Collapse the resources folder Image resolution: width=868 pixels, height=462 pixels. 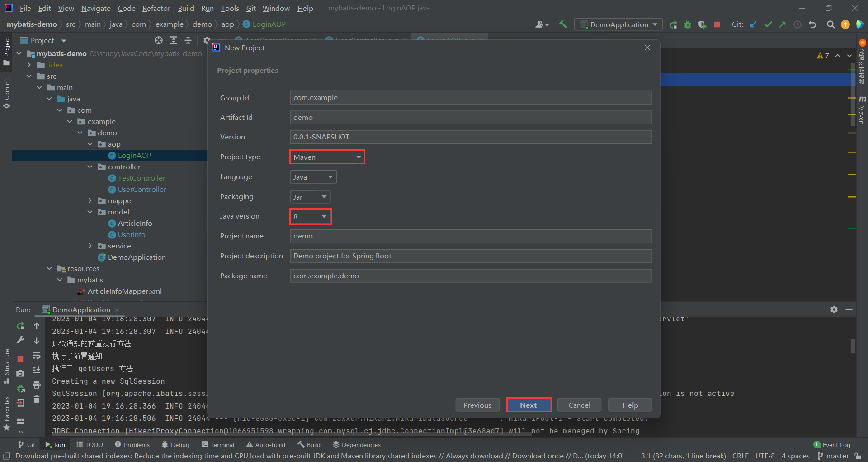click(49, 268)
